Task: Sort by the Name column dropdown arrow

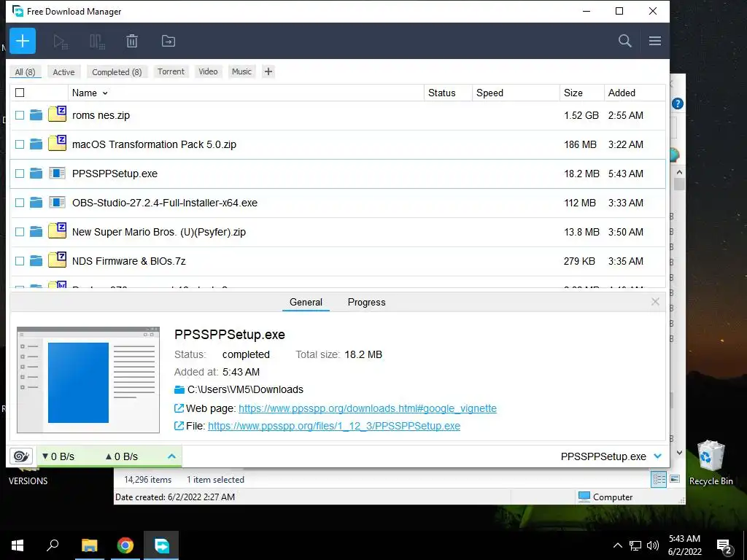Action: (105, 93)
